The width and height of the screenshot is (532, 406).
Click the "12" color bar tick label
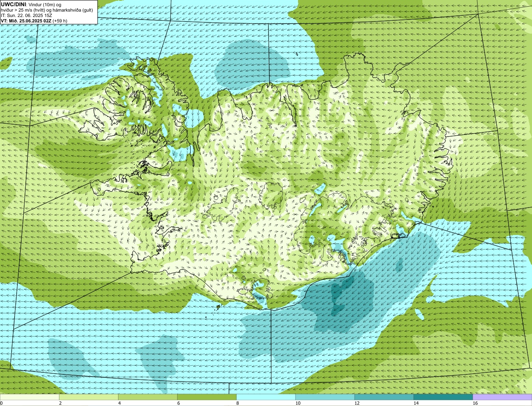click(x=357, y=403)
